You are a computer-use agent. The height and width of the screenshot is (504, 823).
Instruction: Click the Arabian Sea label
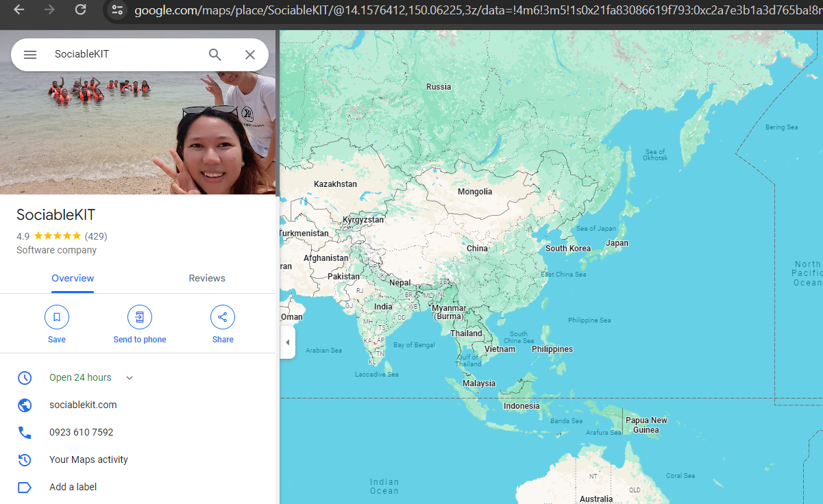[x=323, y=351]
